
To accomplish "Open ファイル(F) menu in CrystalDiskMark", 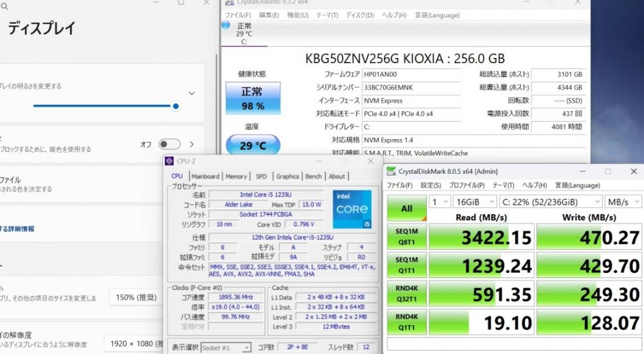I will point(400,185).
